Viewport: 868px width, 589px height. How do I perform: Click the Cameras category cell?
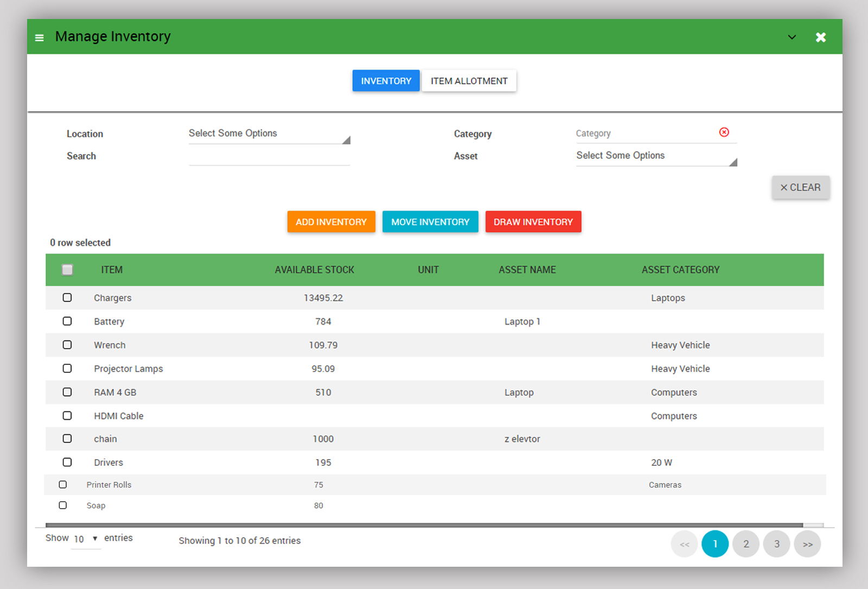pyautogui.click(x=665, y=485)
